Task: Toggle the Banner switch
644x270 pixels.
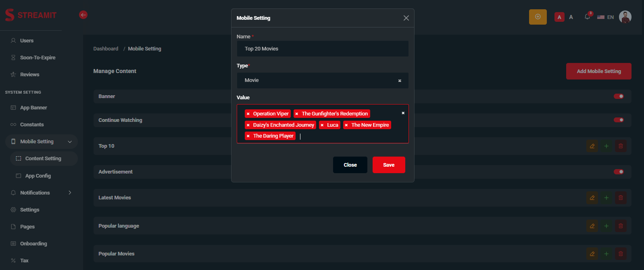Action: click(x=619, y=96)
